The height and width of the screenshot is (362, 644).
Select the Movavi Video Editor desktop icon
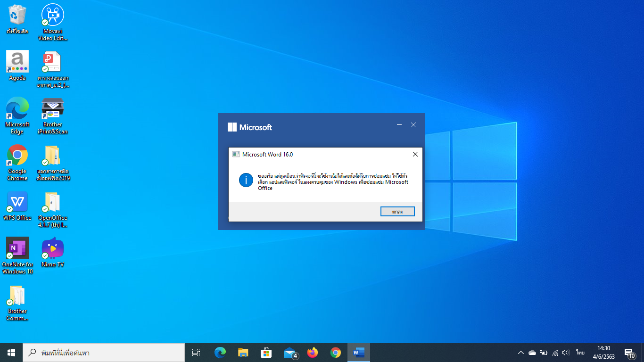point(53,22)
